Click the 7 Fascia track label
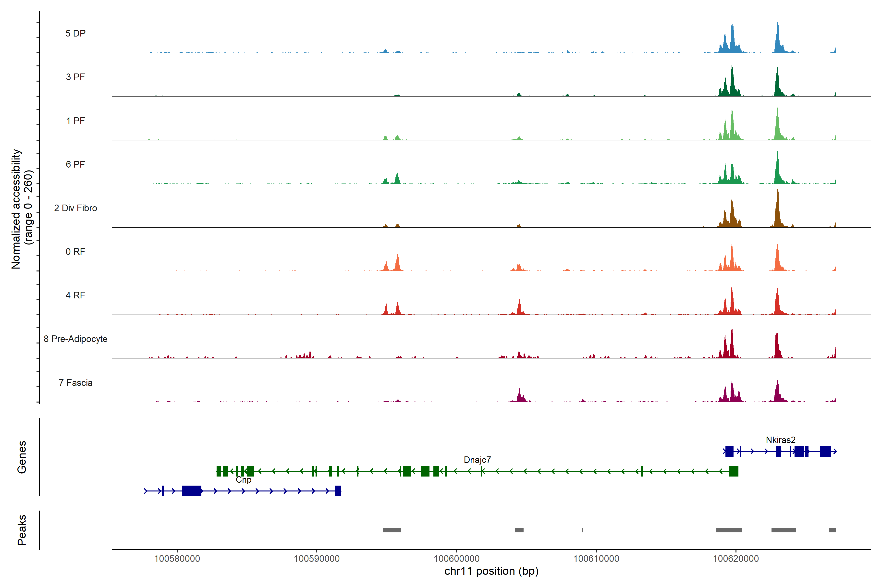Screen dimensions: 882x588 click(x=75, y=383)
